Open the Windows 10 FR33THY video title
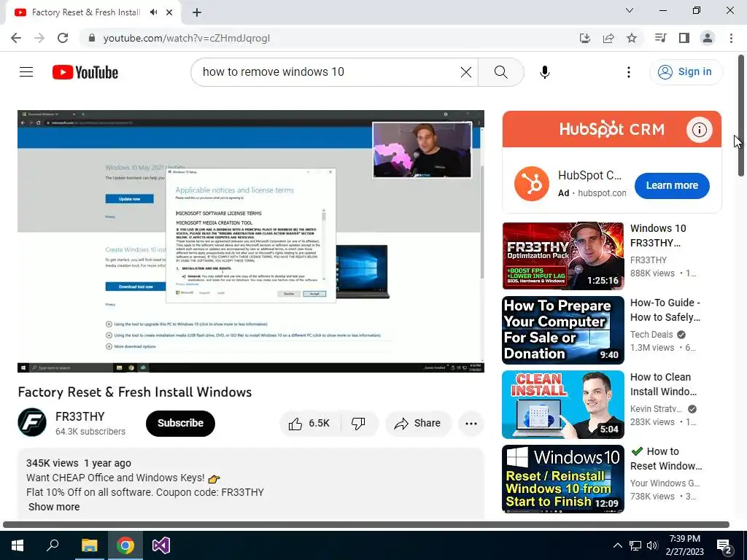Image resolution: width=747 pixels, height=560 pixels. 659,236
